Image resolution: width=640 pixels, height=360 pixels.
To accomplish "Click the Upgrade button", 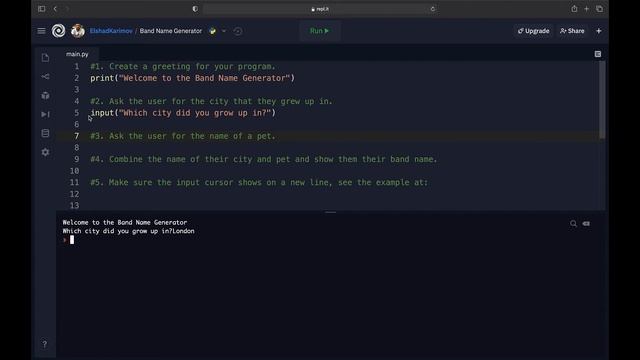I will (533, 31).
